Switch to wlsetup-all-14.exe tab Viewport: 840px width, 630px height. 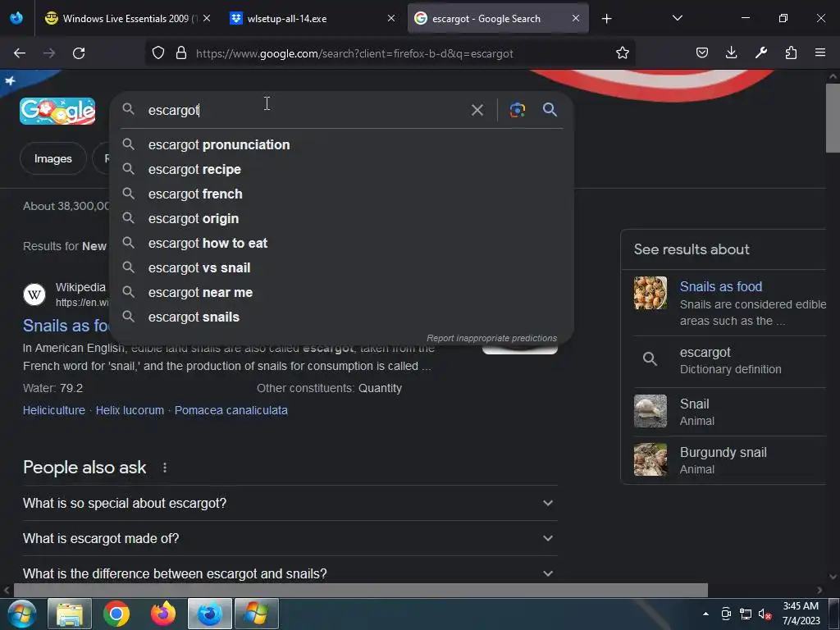point(313,19)
